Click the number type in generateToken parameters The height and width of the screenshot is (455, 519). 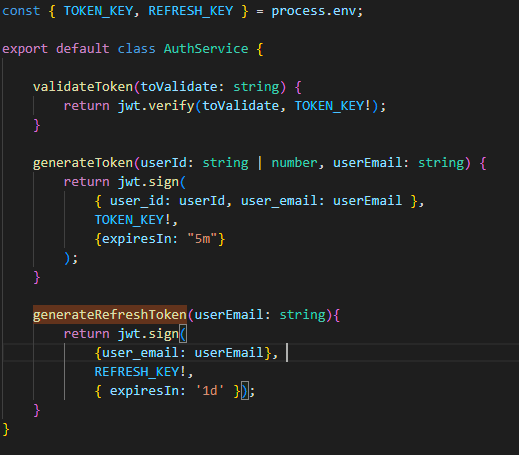coord(294,163)
